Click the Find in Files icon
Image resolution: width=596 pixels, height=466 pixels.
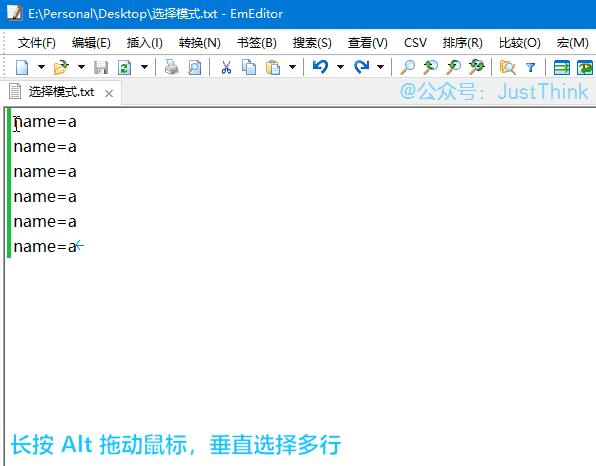point(507,68)
